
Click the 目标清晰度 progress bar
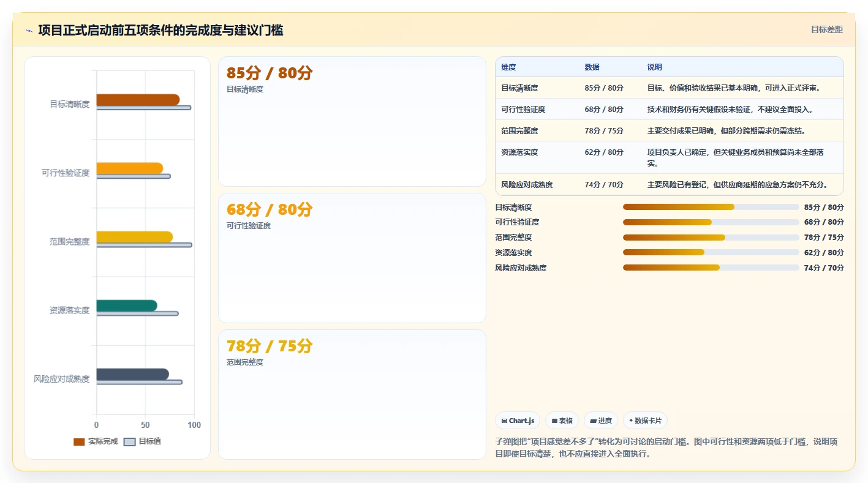[711, 207]
